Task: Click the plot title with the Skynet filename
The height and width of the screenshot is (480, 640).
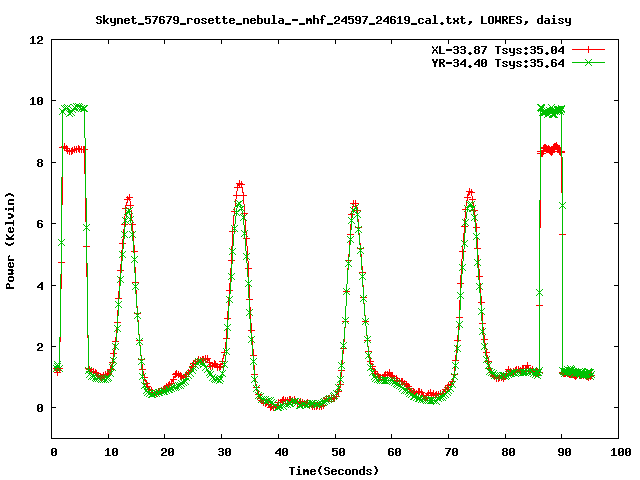Action: point(333,20)
